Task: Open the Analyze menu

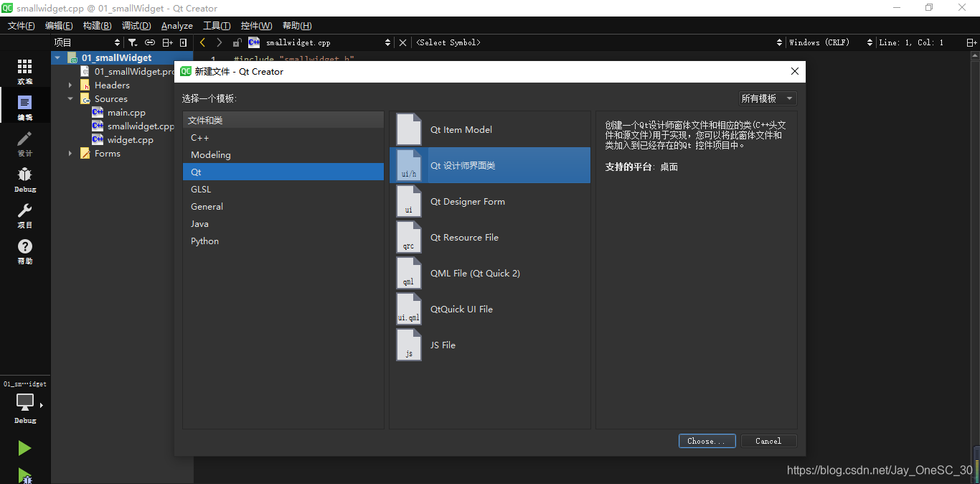Action: 176,25
